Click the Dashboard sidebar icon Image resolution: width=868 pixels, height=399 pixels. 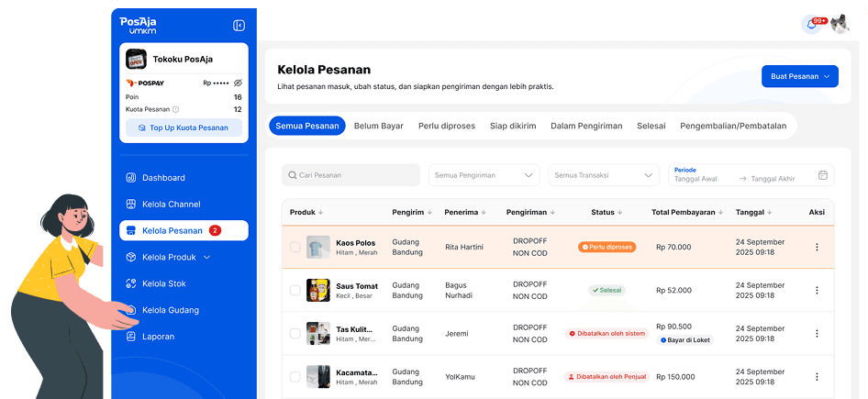coord(131,178)
